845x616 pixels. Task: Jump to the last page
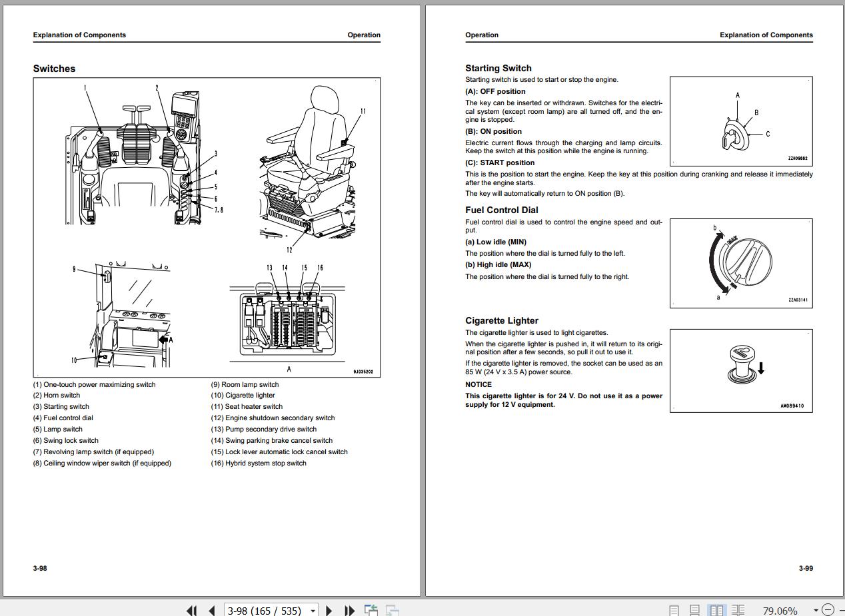point(349,610)
